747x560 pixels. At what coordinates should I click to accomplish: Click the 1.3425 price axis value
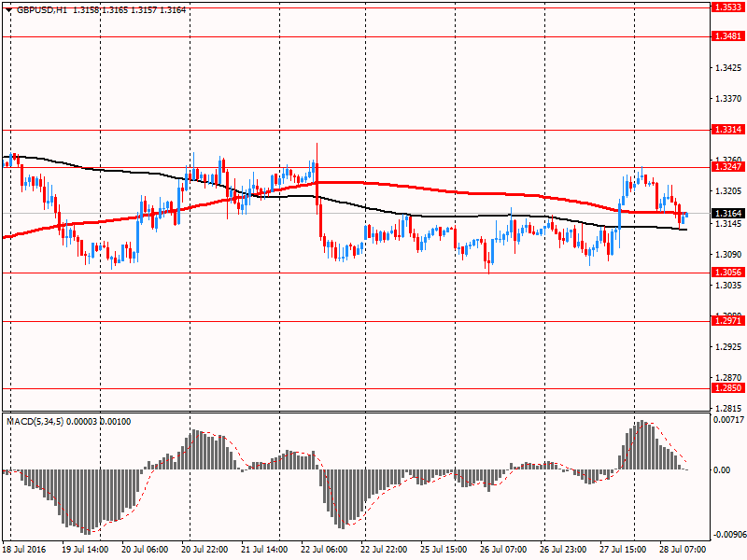point(729,68)
